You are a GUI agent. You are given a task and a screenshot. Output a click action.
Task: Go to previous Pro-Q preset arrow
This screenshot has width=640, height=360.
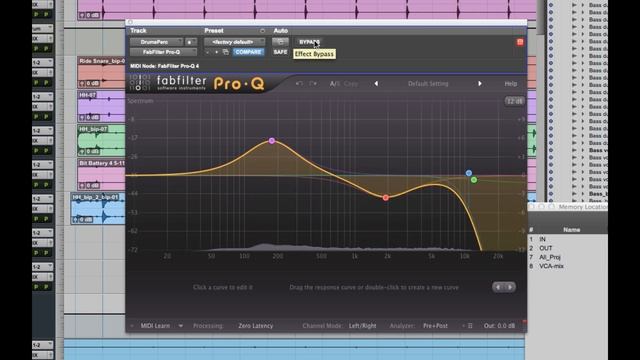pos(376,83)
